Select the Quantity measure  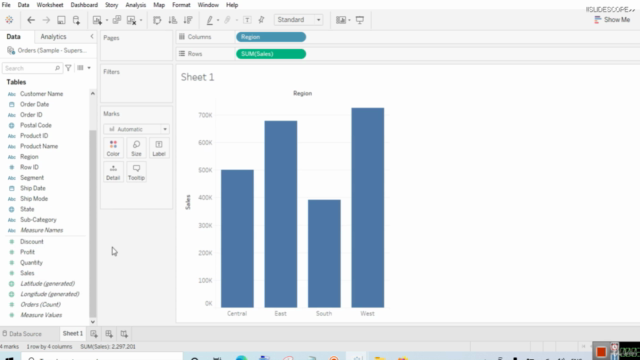coord(31,263)
